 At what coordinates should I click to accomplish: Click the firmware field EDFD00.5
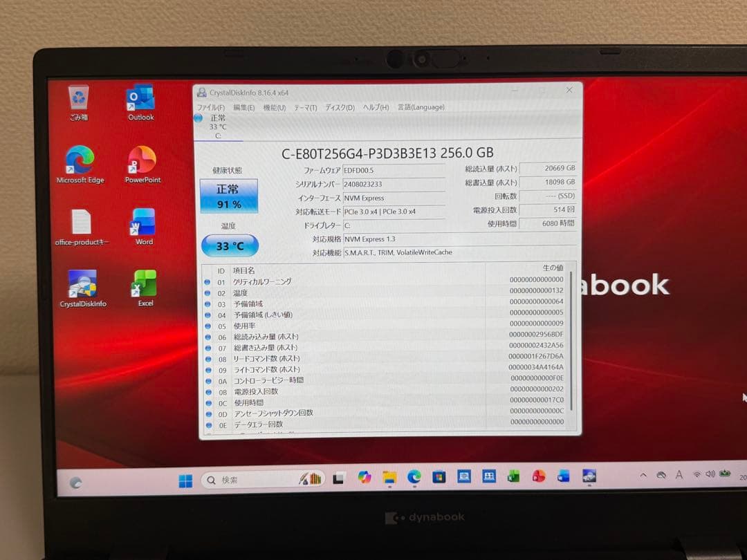pyautogui.click(x=394, y=170)
